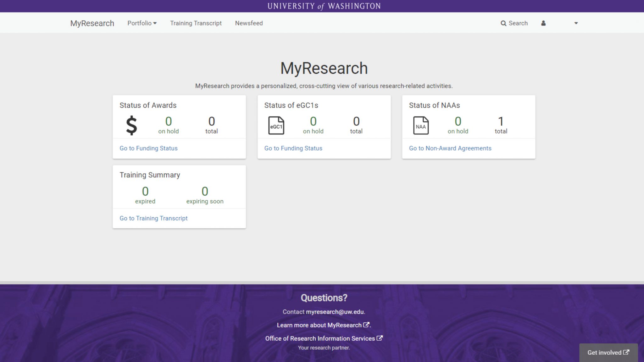
Task: Open the Newsfeed page
Action: (x=249, y=23)
